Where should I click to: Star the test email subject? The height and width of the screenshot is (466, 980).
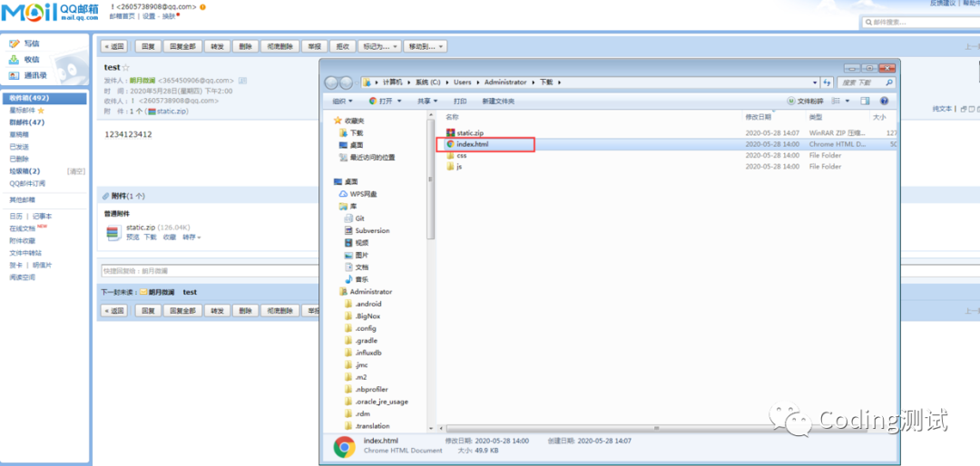pyautogui.click(x=125, y=67)
